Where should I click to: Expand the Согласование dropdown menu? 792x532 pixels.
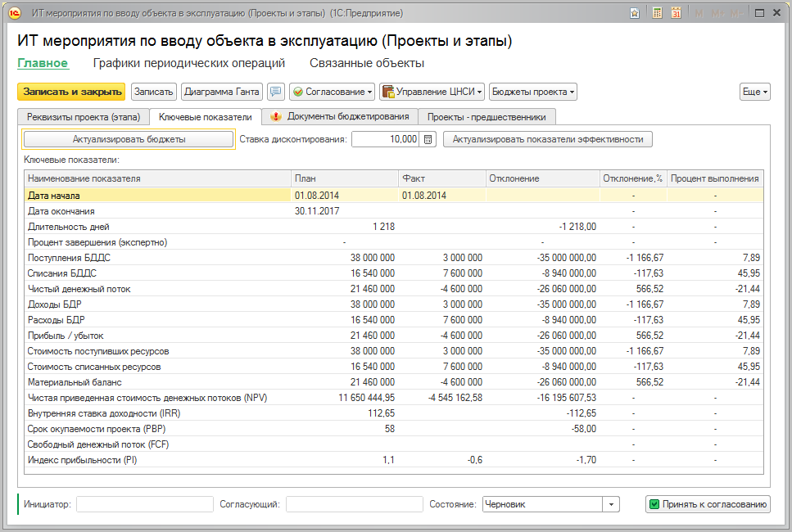pos(333,92)
